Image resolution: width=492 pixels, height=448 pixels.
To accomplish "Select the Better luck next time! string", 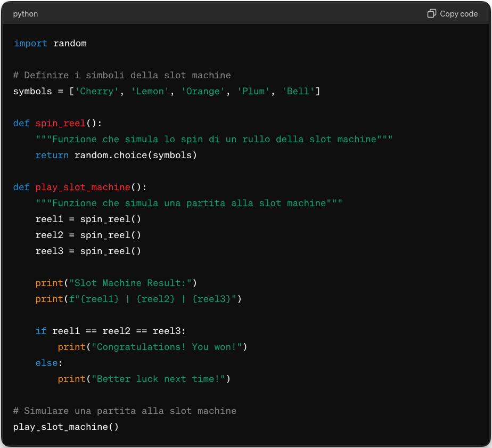I will tap(161, 379).
